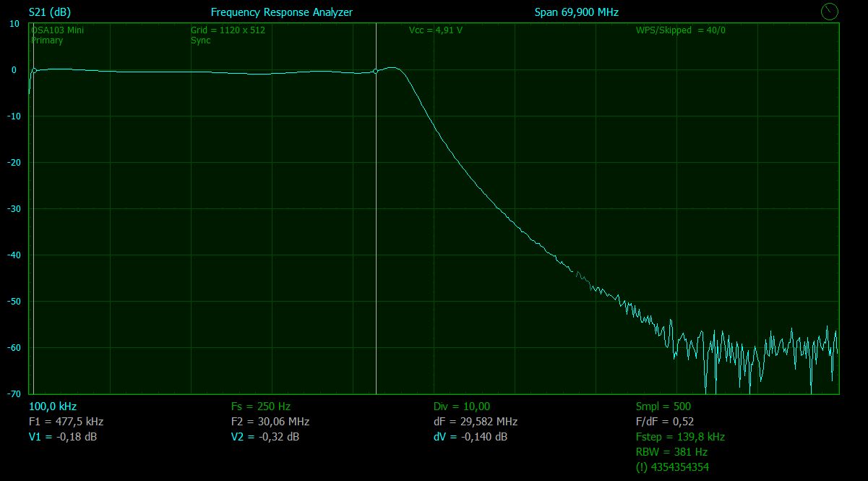Screen dimensions: 868x481
Task: Click the Fs = 250 Hz parameter
Action: [x=260, y=406]
